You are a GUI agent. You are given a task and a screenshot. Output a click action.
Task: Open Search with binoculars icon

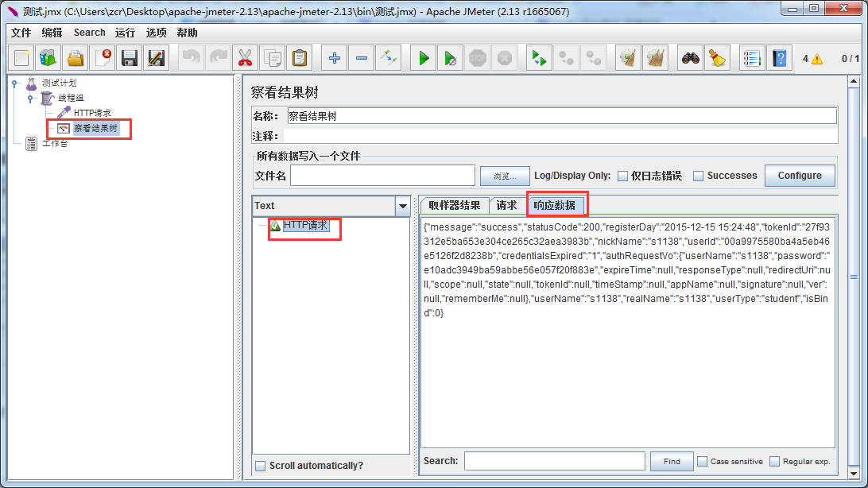point(690,58)
